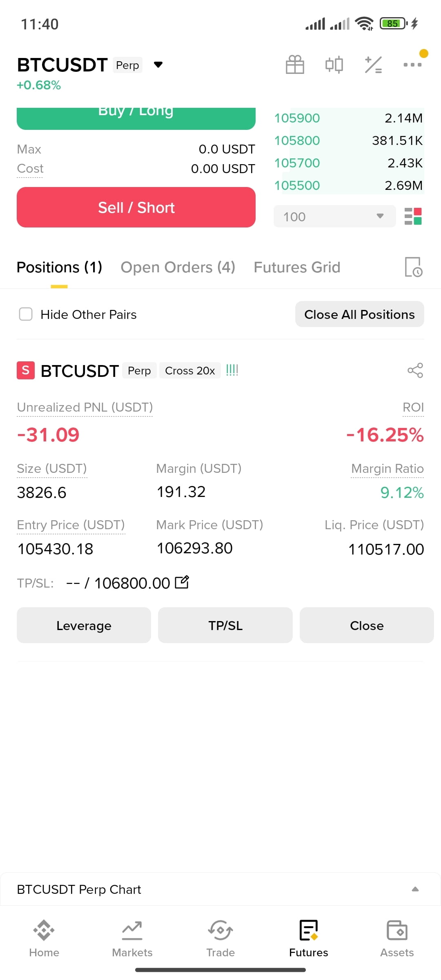Switch to the Futures Grid tab
The height and width of the screenshot is (980, 441).
click(x=297, y=267)
